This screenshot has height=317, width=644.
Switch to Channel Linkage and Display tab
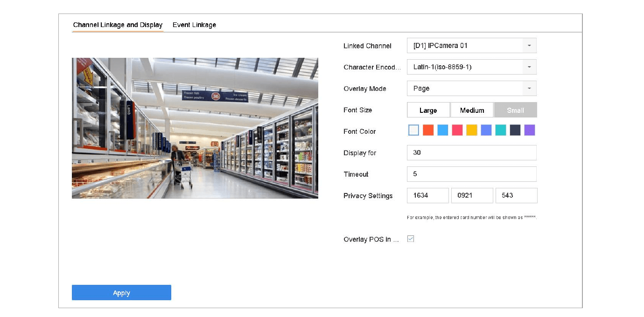click(118, 25)
